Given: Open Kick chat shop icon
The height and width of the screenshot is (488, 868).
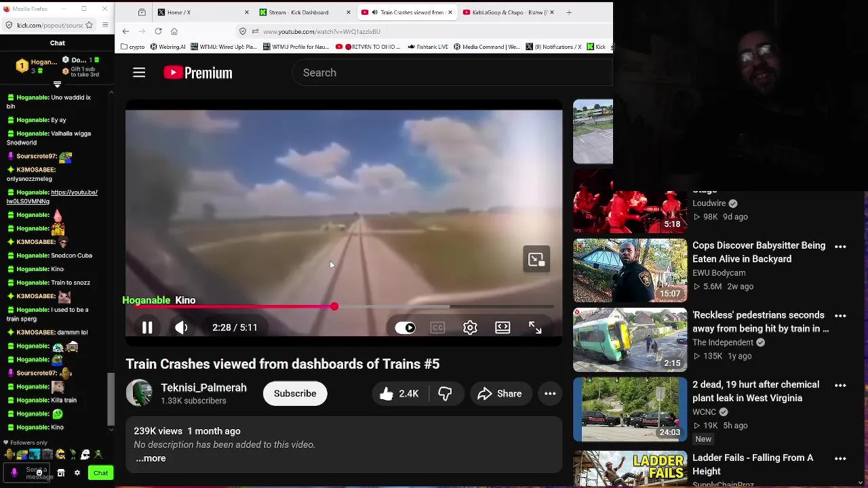Looking at the screenshot, I should click(x=60, y=473).
